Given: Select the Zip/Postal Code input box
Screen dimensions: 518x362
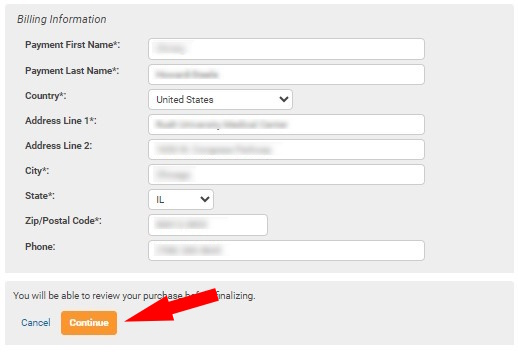Looking at the screenshot, I should pyautogui.click(x=208, y=225).
